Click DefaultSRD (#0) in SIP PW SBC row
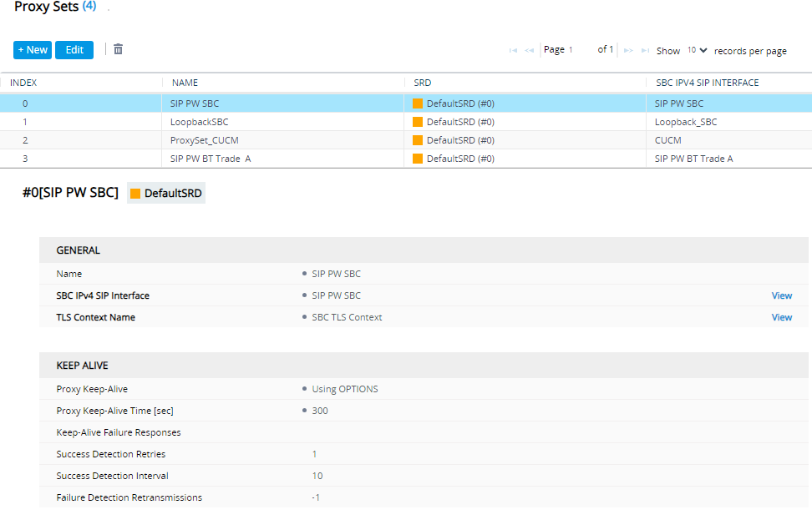Image resolution: width=812 pixels, height=530 pixels. [x=460, y=103]
